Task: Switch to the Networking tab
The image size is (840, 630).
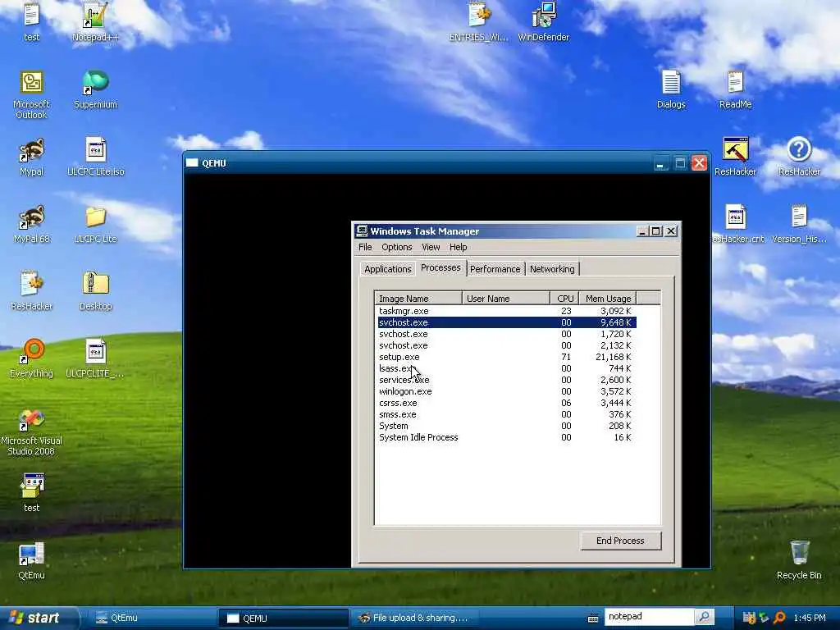Action: coord(552,269)
